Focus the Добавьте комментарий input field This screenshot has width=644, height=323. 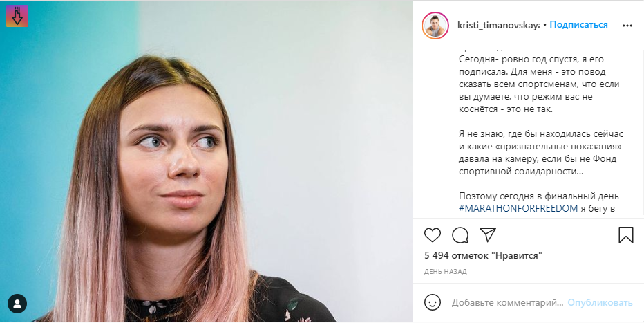[507, 303]
